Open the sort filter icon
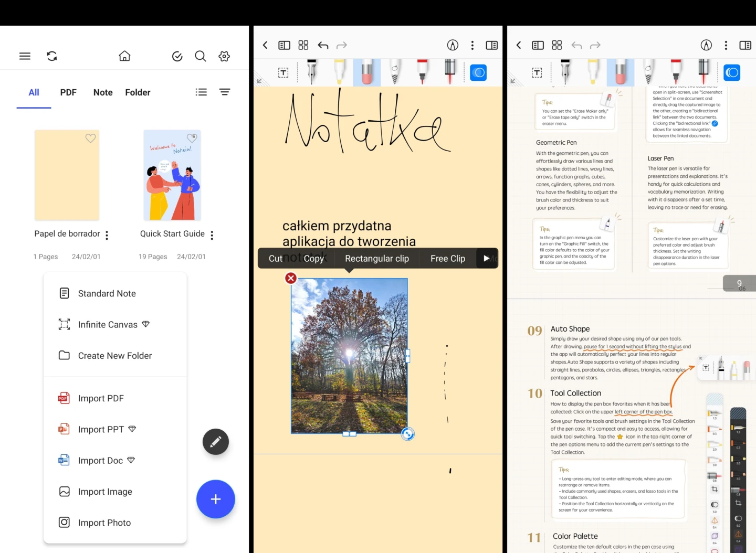This screenshot has width=756, height=553. (x=225, y=92)
